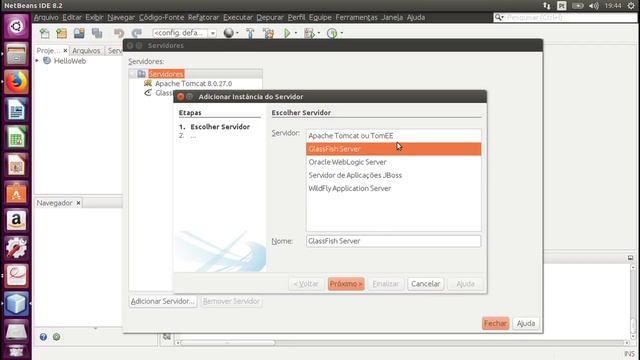Screen dimensions: 640x360
Task: Open the Código-Fonte menu
Action: (x=161, y=18)
